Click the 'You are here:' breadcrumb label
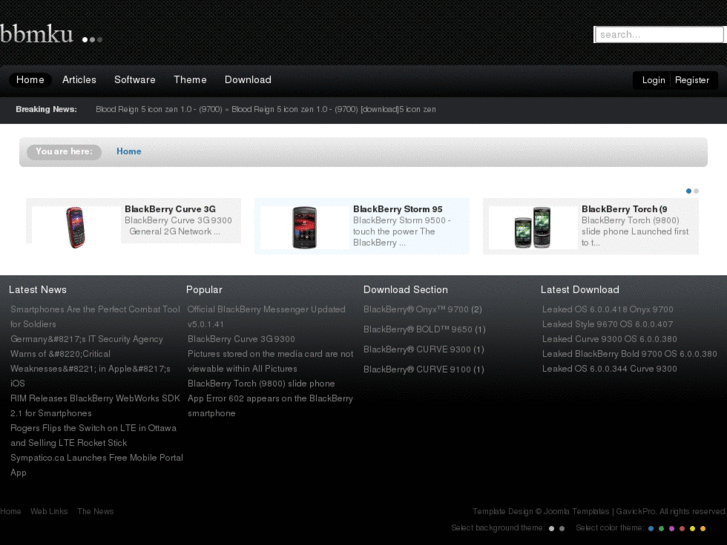 (x=64, y=152)
